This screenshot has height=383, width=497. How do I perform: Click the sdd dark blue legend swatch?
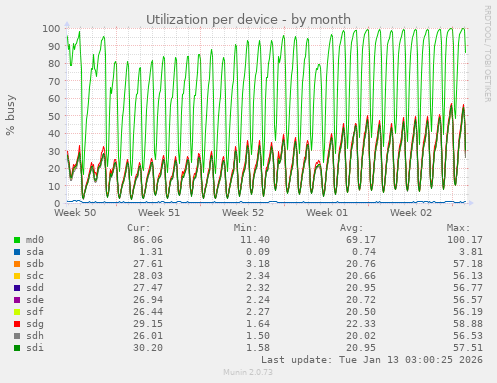point(17,288)
